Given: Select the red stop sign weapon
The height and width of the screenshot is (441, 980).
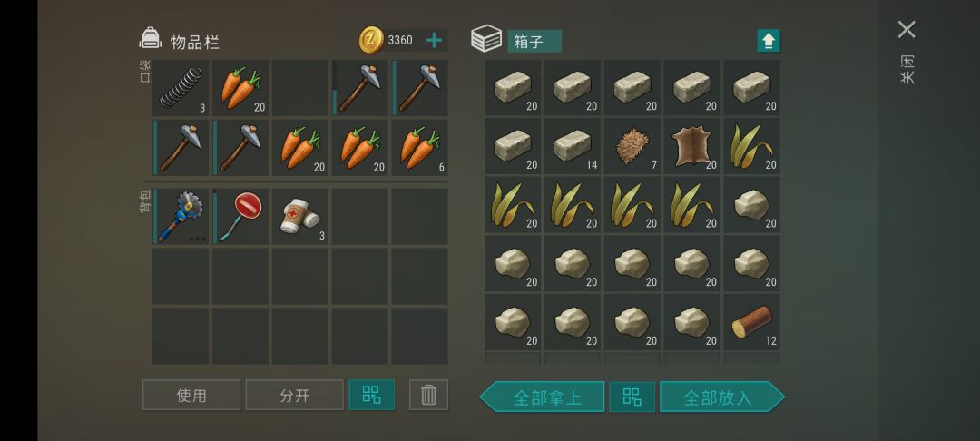Looking at the screenshot, I should point(240,216).
